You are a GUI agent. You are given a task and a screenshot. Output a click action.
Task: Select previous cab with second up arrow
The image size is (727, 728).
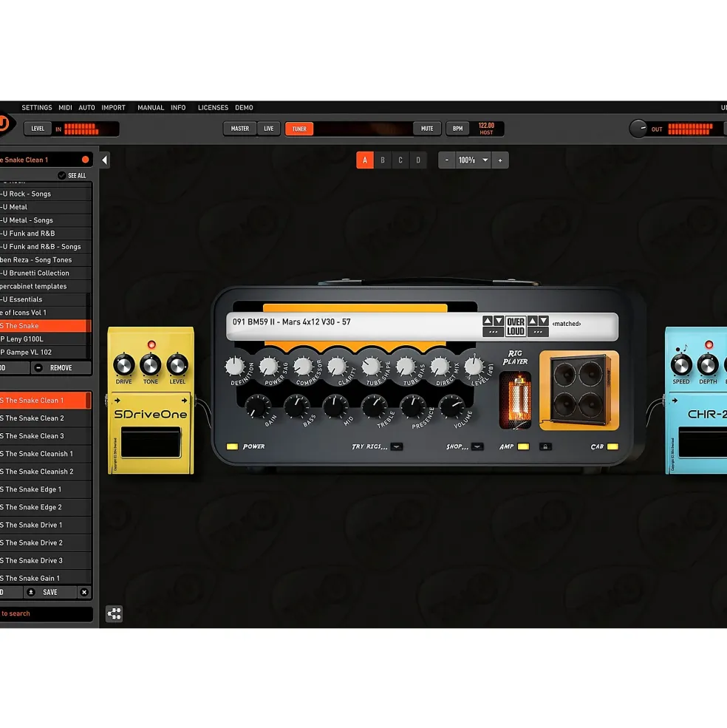[x=533, y=321]
